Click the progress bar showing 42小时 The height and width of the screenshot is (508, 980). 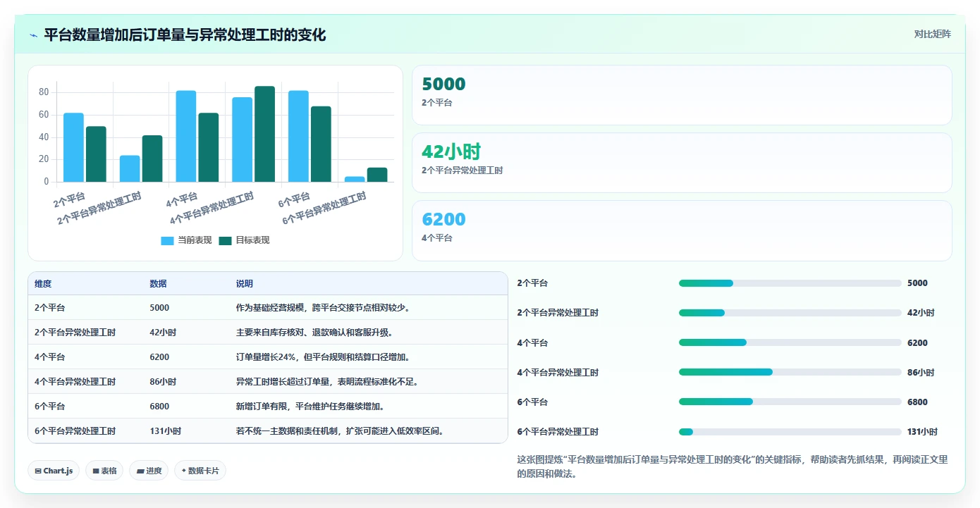tap(790, 313)
